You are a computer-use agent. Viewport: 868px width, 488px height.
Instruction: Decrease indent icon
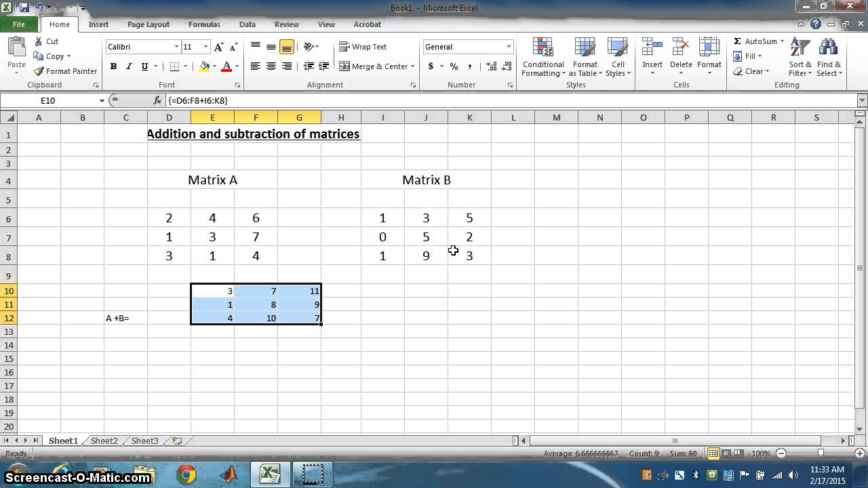pyautogui.click(x=309, y=66)
